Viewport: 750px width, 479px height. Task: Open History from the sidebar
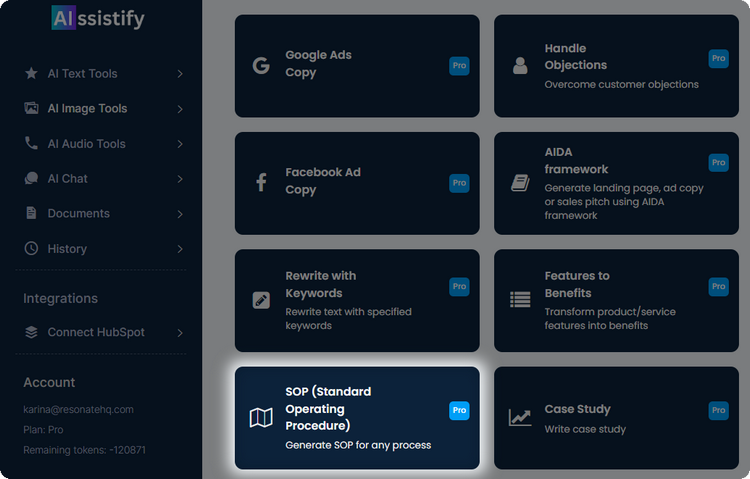(67, 249)
